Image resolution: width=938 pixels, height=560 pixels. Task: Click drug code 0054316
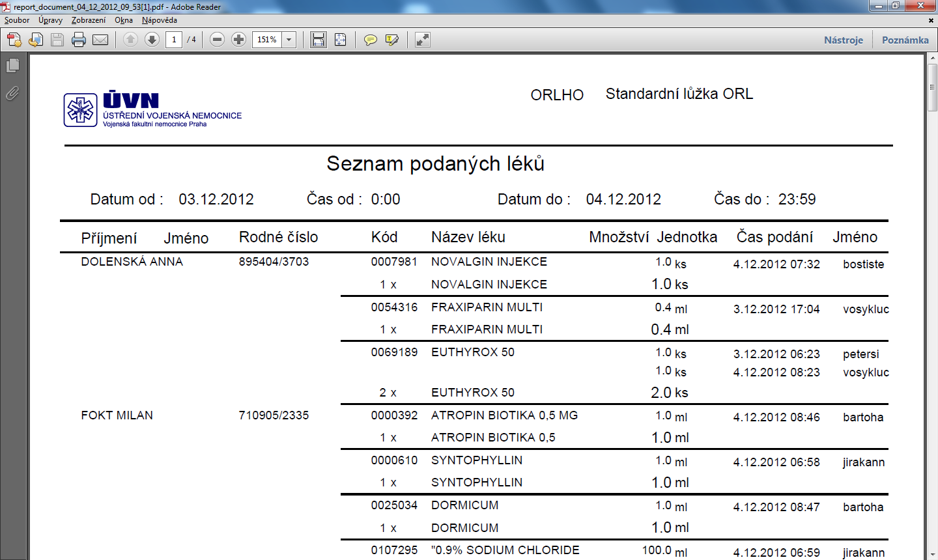(394, 307)
